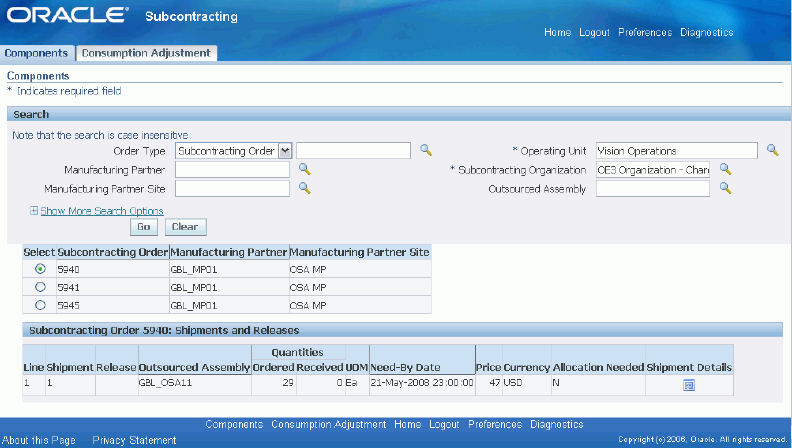The width and height of the screenshot is (792, 448).
Task: Open the Manufacturing Partner search magnifier
Action: tap(304, 169)
